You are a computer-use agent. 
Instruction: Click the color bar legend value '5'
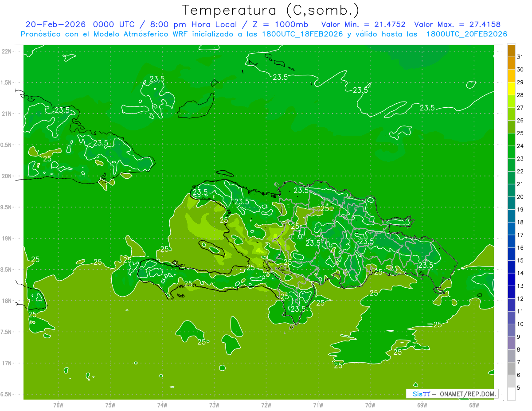click(518, 388)
